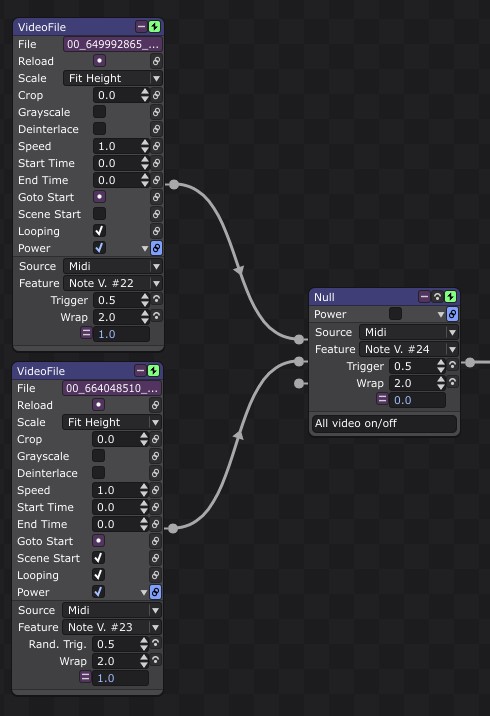Click blue link icon on Null Power row
Image resolution: width=490 pixels, height=716 pixels.
pos(452,314)
